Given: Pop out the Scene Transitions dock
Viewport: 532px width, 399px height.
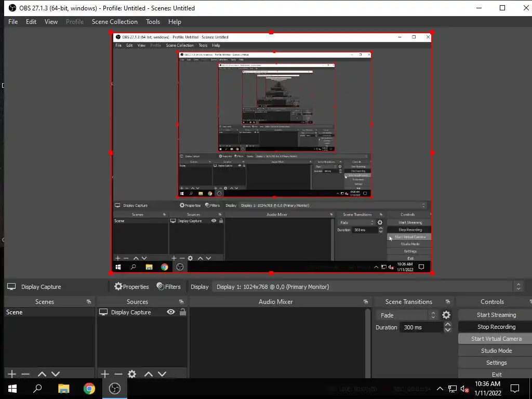Looking at the screenshot, I should (x=447, y=302).
